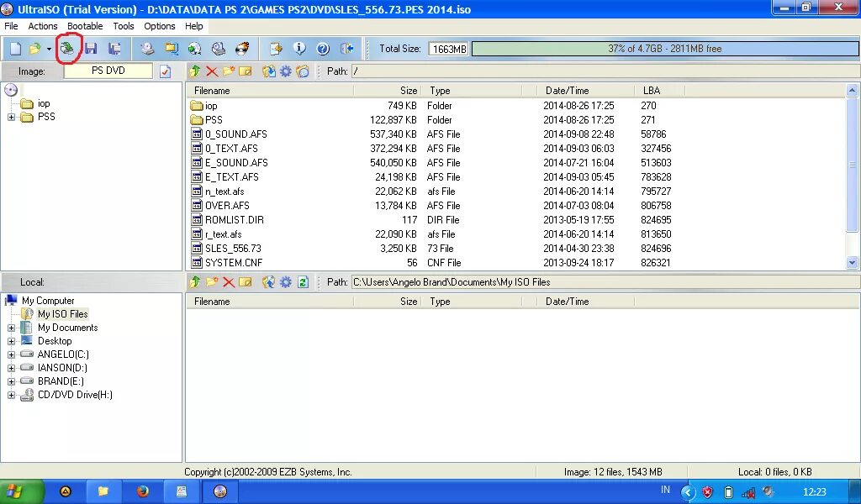Click Rename icon in image pane toolbar
The width and height of the screenshot is (861, 504).
point(246,71)
